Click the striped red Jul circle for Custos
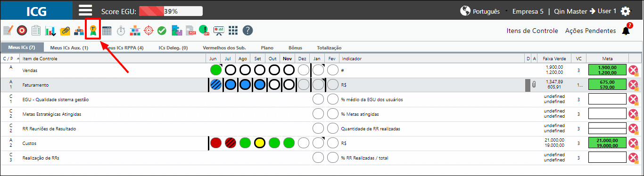Viewport: 644px width, 176px height. (230, 143)
